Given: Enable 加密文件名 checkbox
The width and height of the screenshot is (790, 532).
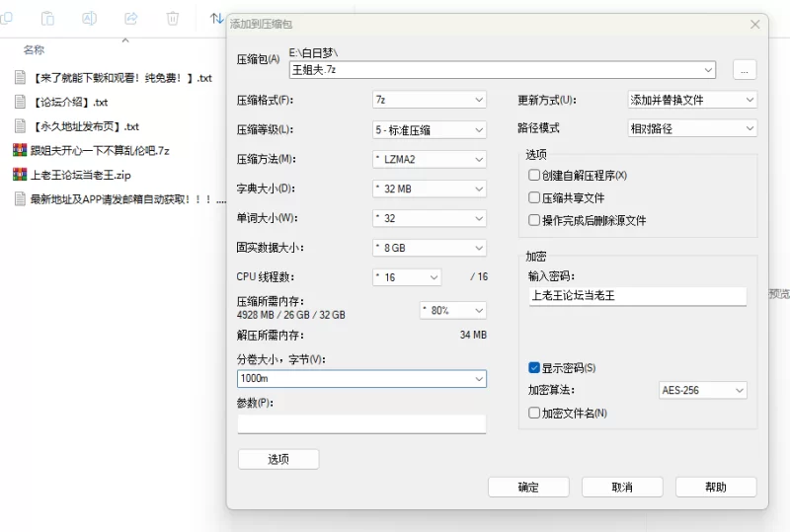Looking at the screenshot, I should pos(534,414).
